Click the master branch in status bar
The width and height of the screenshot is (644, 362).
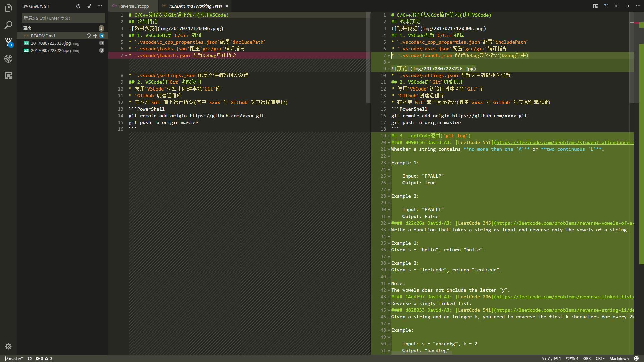click(x=14, y=358)
